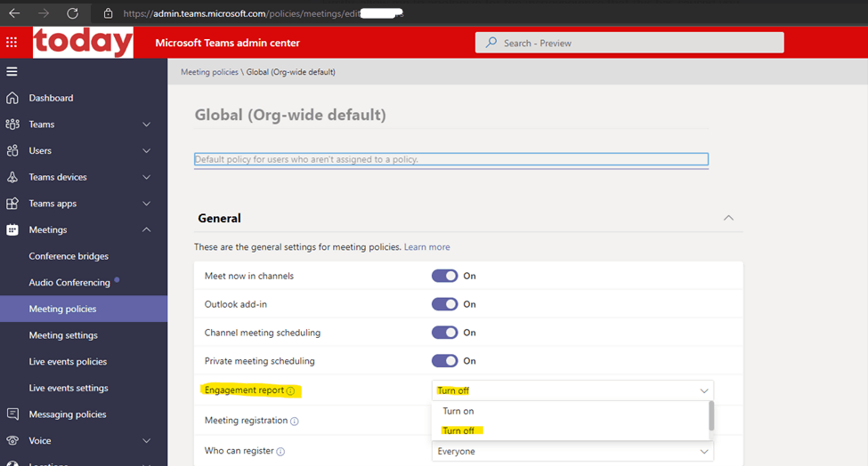This screenshot has width=868, height=466.
Task: Open Live events policies
Action: [x=68, y=362]
